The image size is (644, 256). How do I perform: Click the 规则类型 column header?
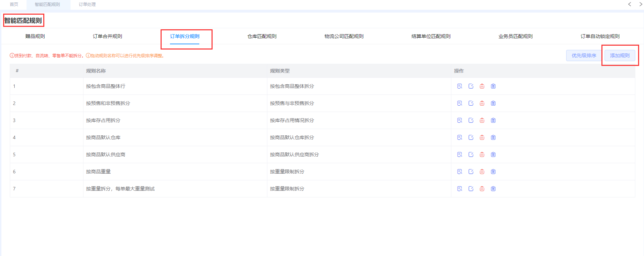(x=280, y=71)
